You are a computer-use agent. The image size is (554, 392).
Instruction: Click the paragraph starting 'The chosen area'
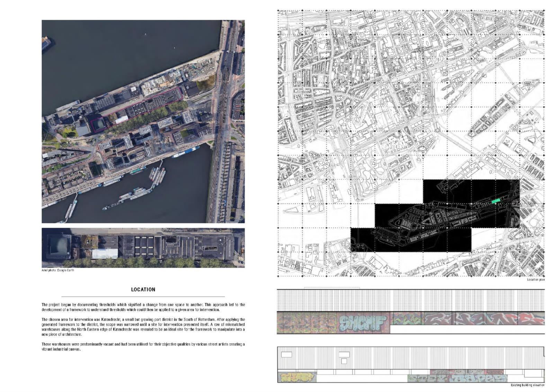tap(143, 327)
